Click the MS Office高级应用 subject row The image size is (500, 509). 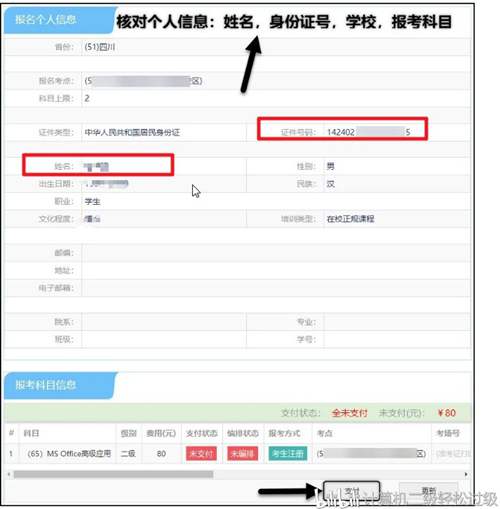pyautogui.click(x=238, y=454)
